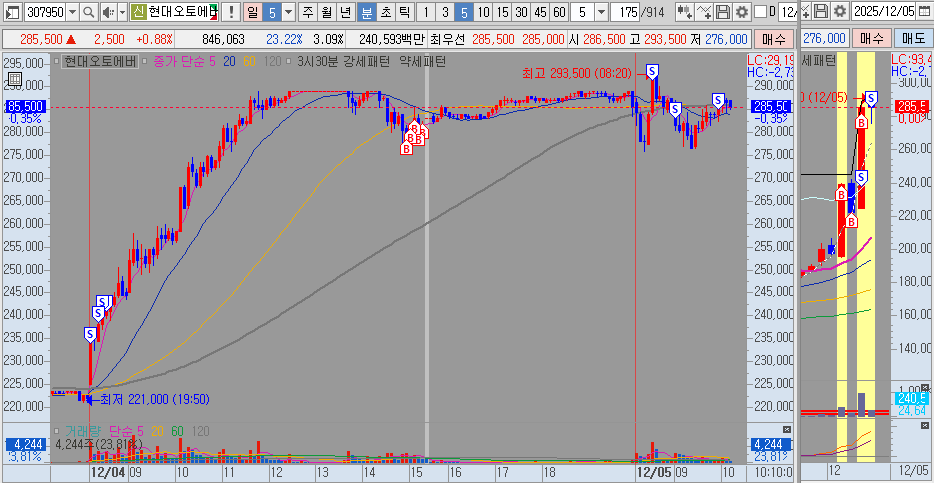Click the 매수 buy button in the right window
The height and width of the screenshot is (483, 934).
coord(871,39)
